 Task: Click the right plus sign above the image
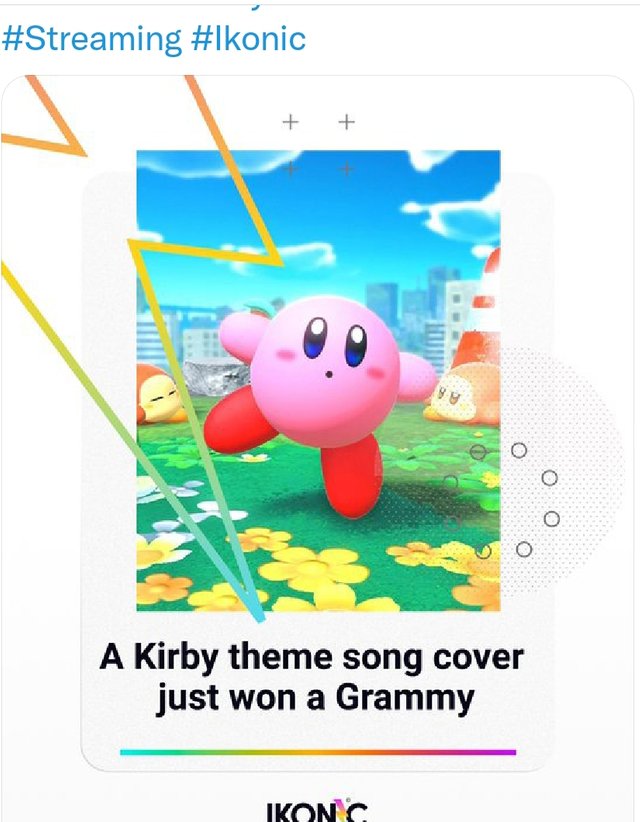coord(346,122)
